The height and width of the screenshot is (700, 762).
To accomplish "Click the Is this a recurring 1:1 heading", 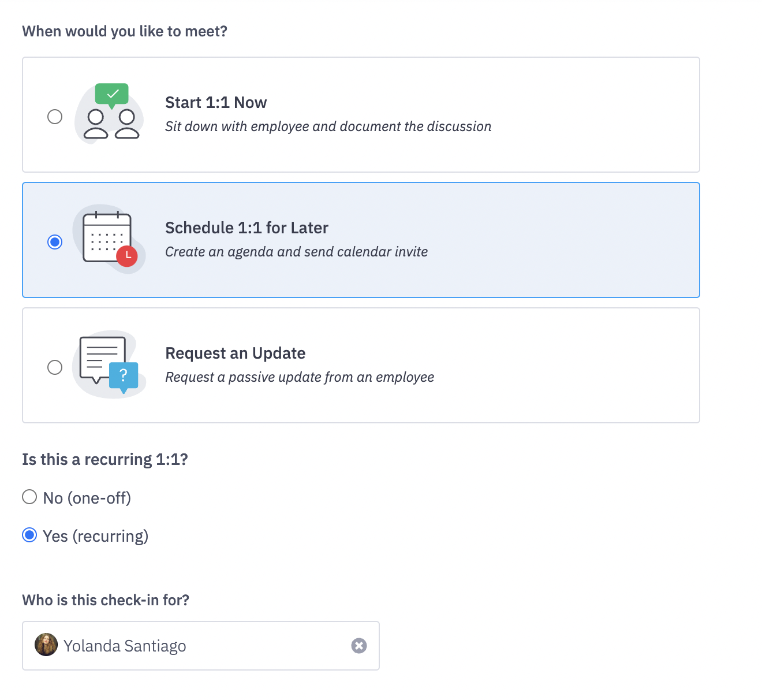I will 105,459.
